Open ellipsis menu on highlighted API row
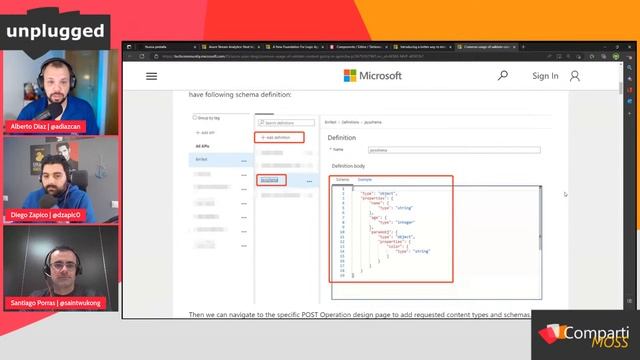 click(244, 161)
